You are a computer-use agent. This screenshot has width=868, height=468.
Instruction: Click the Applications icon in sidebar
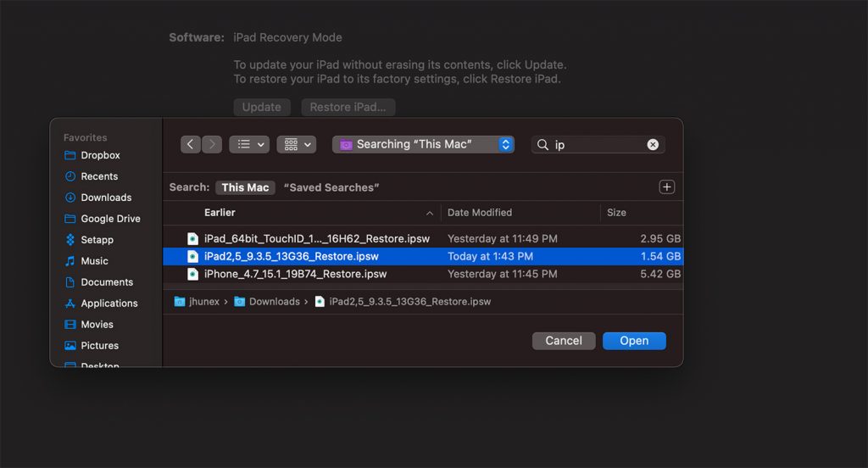click(70, 304)
